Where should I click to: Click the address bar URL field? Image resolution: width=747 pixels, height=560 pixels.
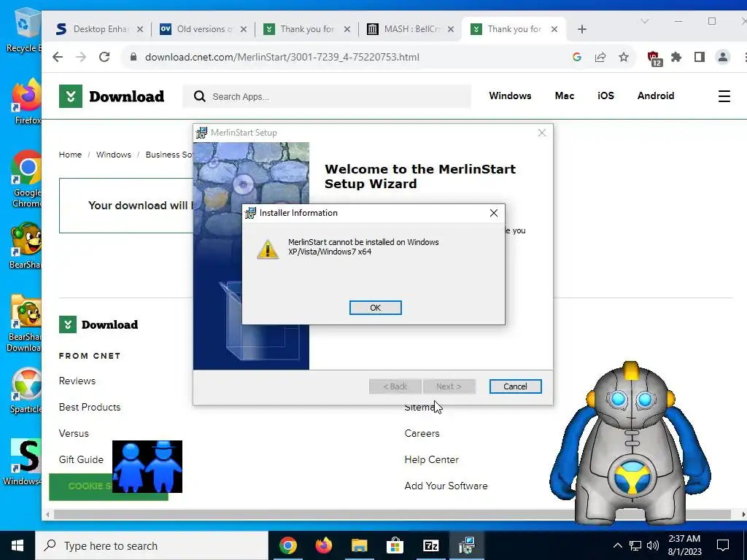pos(282,57)
